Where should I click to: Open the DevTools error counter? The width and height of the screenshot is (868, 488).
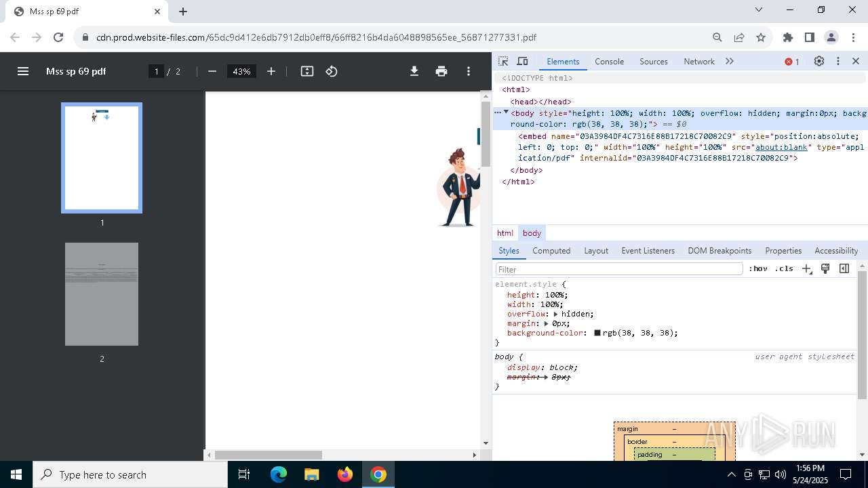pos(792,62)
